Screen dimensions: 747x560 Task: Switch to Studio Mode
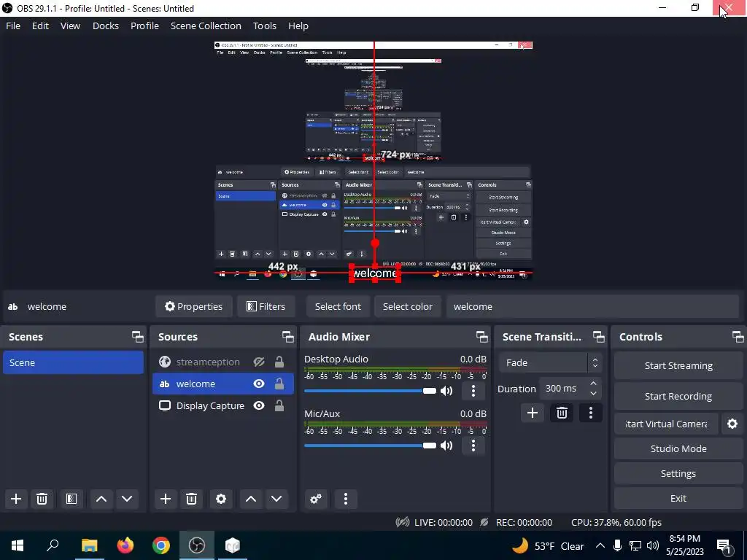point(678,448)
